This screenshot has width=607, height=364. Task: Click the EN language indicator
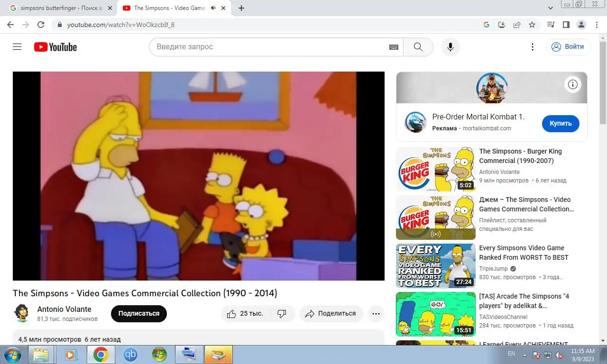tap(511, 354)
